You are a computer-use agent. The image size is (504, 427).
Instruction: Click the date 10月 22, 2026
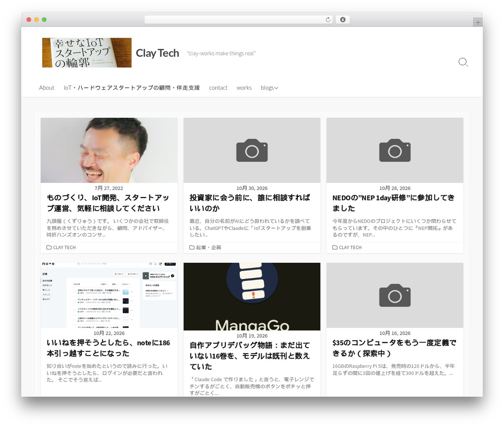coord(109,333)
